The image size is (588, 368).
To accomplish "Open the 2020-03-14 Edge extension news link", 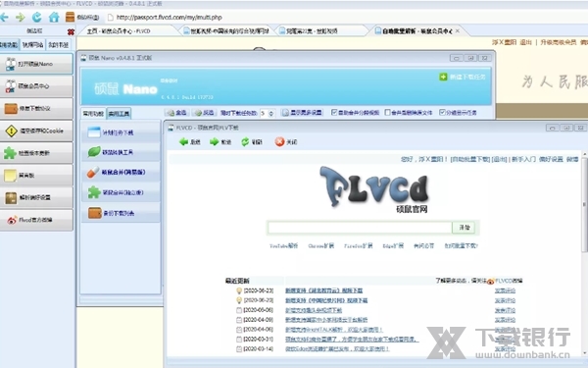I will 337,349.
